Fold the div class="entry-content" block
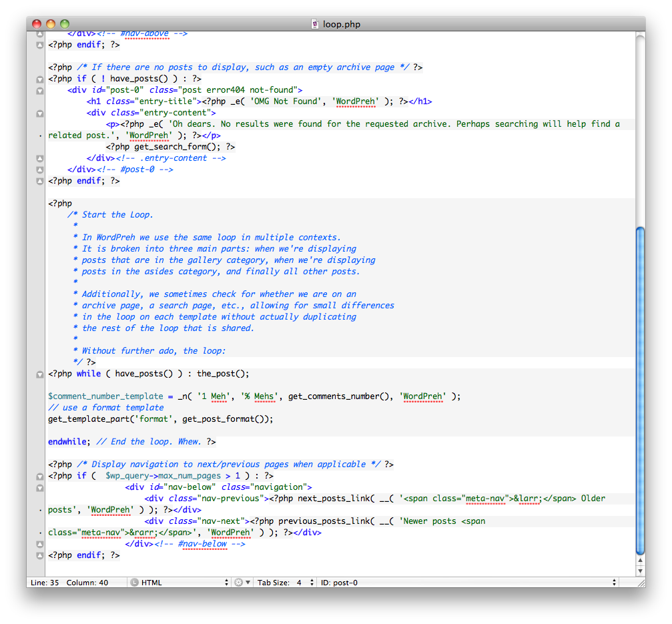Viewport: 672px width, 624px height. click(39, 113)
